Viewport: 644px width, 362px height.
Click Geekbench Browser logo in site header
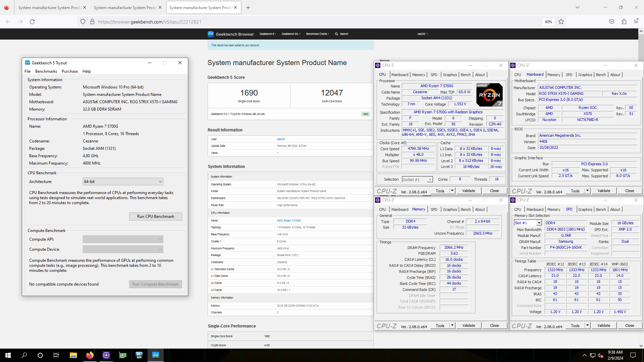click(x=231, y=34)
